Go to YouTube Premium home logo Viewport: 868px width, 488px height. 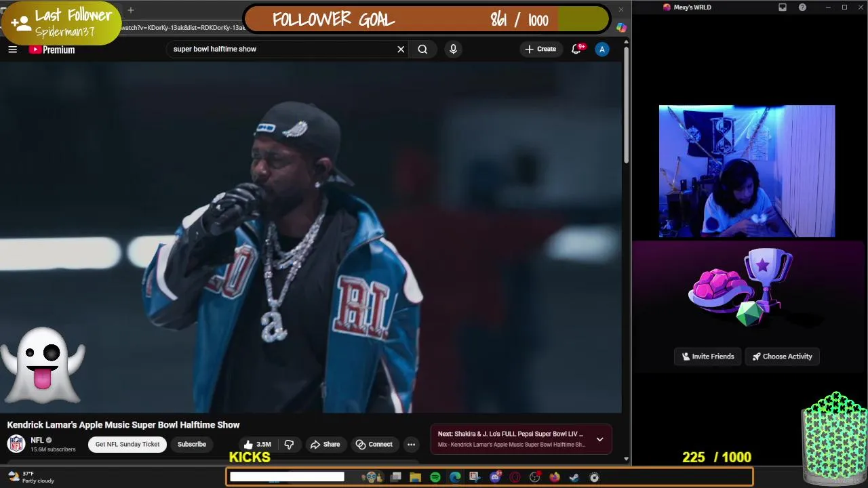click(52, 49)
